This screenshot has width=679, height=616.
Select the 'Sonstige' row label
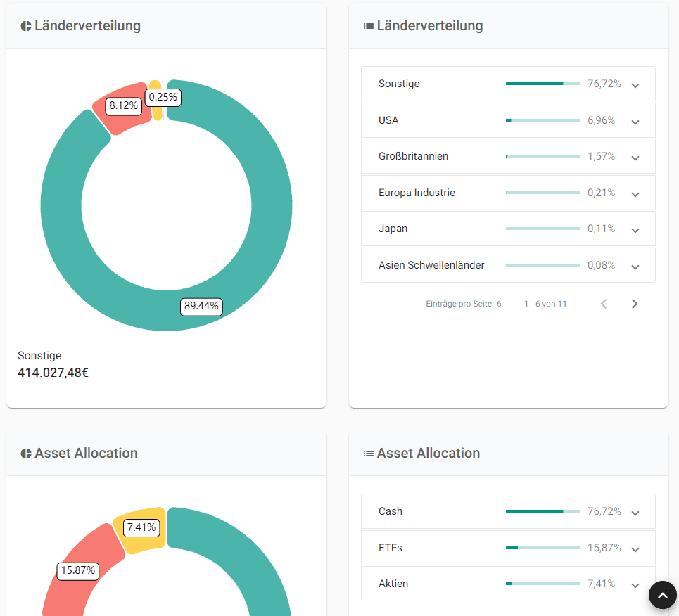[x=399, y=84]
